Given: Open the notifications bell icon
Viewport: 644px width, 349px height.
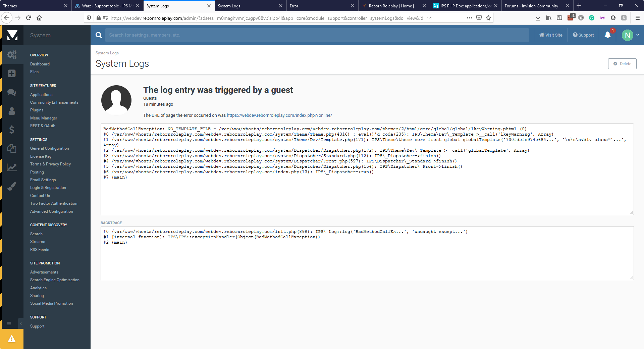Looking at the screenshot, I should (607, 35).
